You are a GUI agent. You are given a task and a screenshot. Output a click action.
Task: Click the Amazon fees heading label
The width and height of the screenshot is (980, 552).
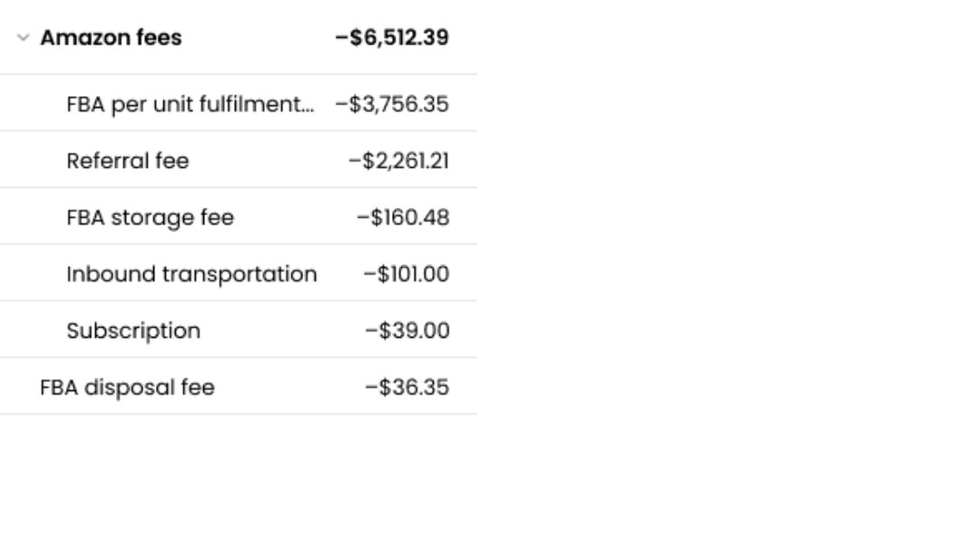(112, 37)
